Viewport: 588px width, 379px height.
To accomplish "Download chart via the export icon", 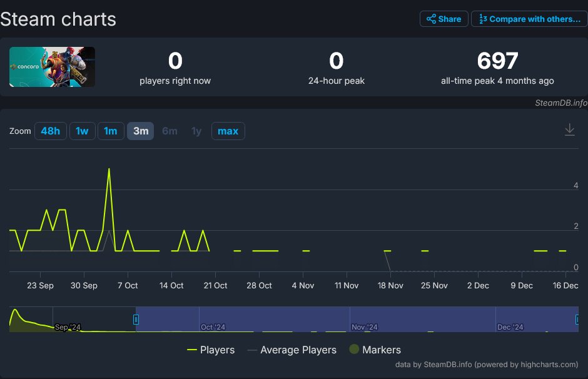I will click(x=569, y=129).
